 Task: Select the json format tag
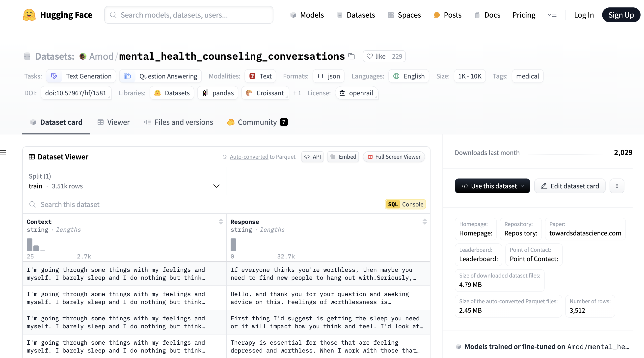tap(328, 76)
